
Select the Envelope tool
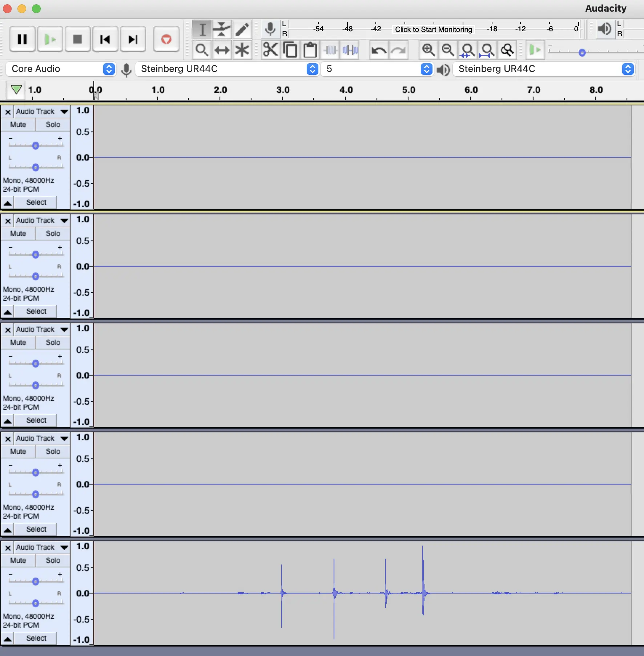pos(222,29)
